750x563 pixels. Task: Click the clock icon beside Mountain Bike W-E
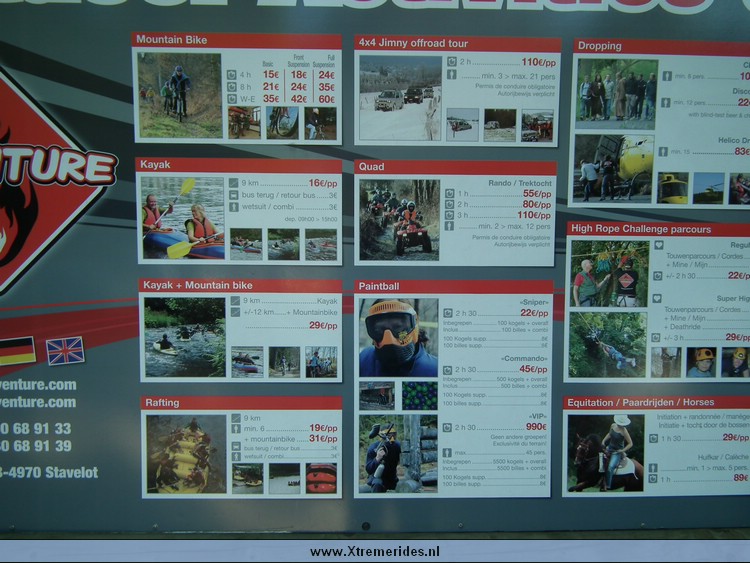[x=232, y=99]
